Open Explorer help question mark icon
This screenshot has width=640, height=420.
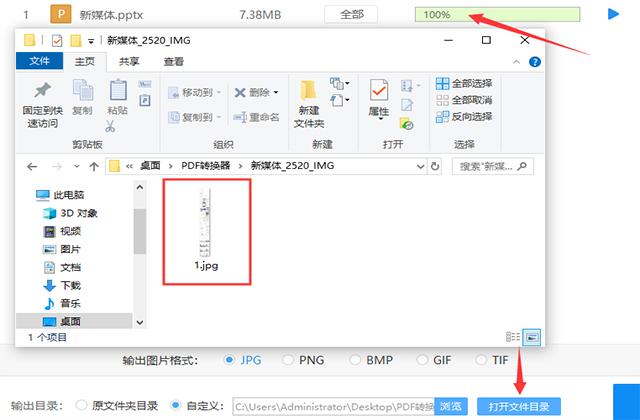[535, 62]
